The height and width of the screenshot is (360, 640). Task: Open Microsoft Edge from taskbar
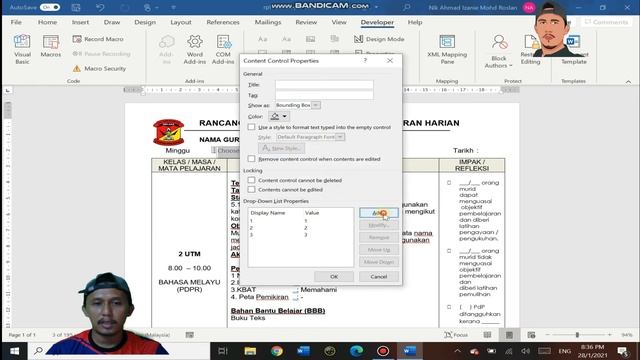pyautogui.click(x=356, y=351)
